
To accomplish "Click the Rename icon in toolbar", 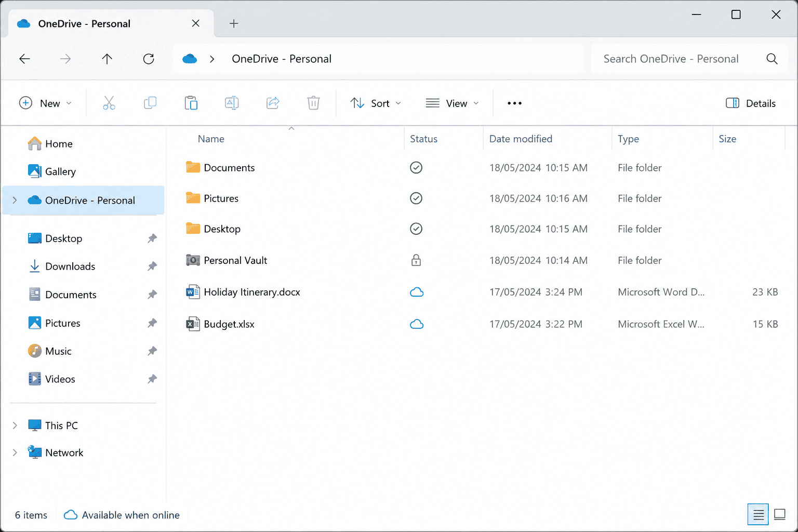I will point(232,103).
